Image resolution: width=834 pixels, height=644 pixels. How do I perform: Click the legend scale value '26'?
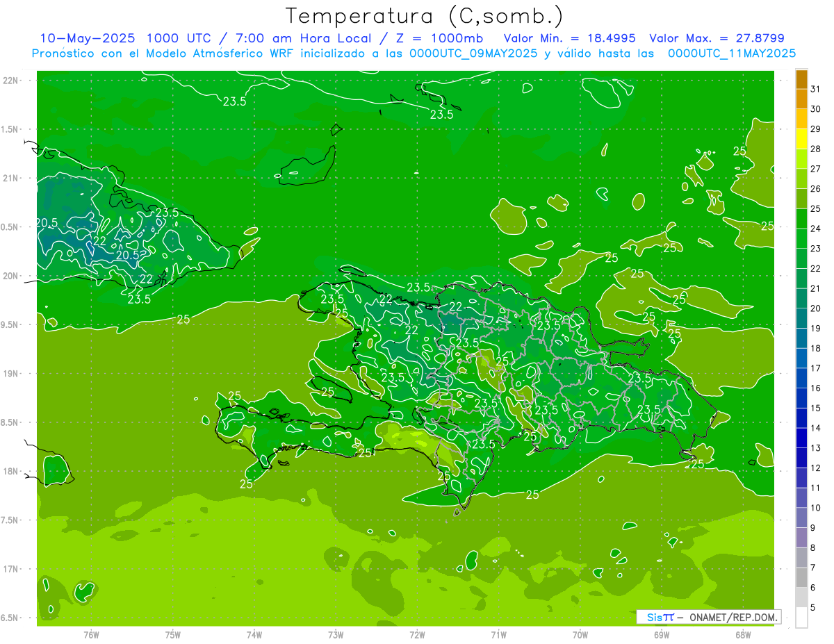tap(816, 188)
